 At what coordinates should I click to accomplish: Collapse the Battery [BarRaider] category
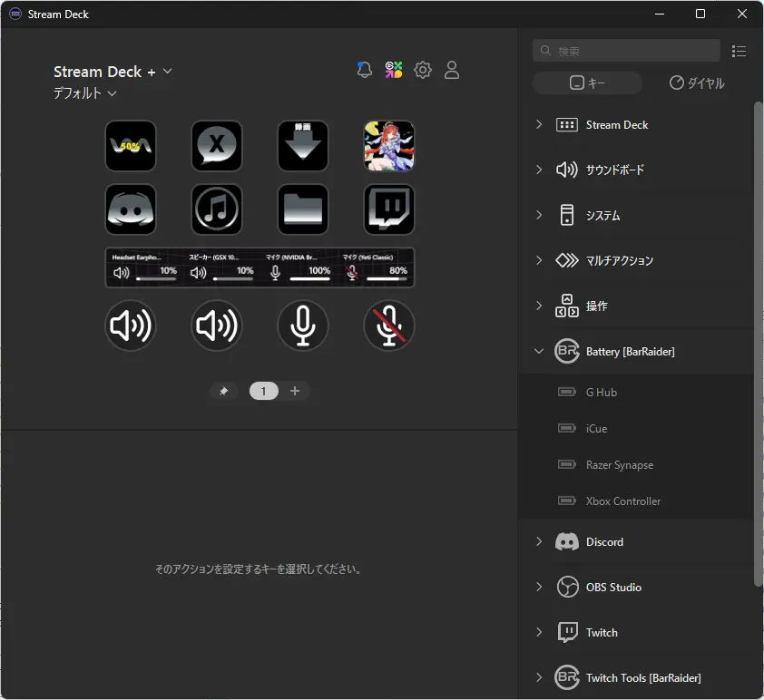(539, 351)
